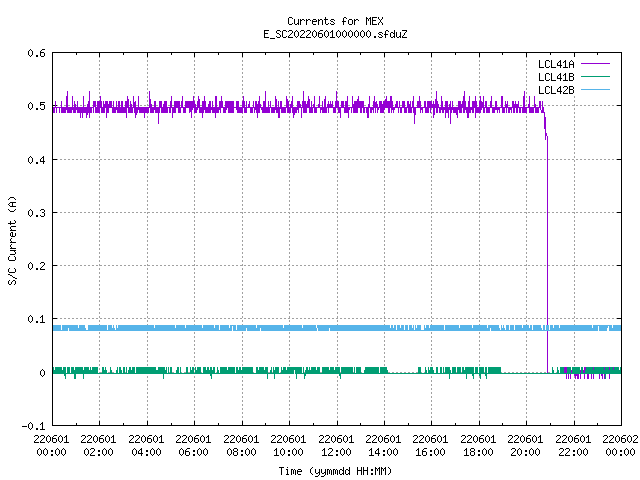640x480 pixels.
Task: Click the 0.5 y-axis tick label
Action: click(x=36, y=106)
